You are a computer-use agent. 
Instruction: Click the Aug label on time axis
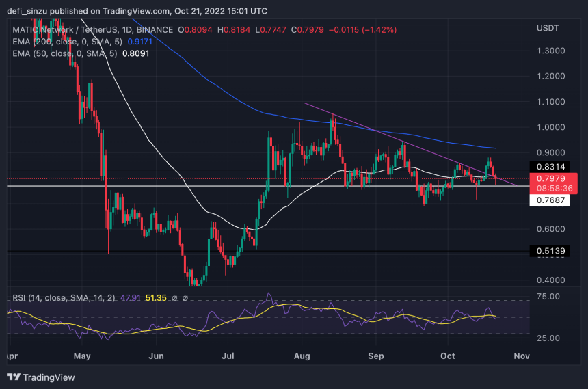coord(302,356)
